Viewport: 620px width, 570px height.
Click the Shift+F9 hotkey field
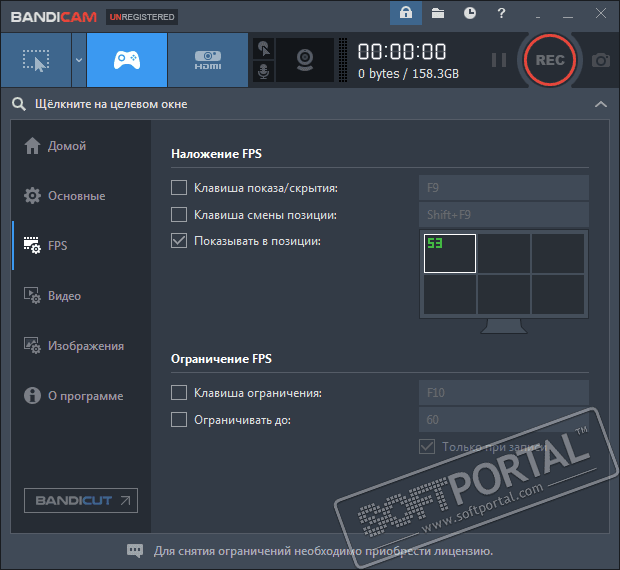click(504, 215)
